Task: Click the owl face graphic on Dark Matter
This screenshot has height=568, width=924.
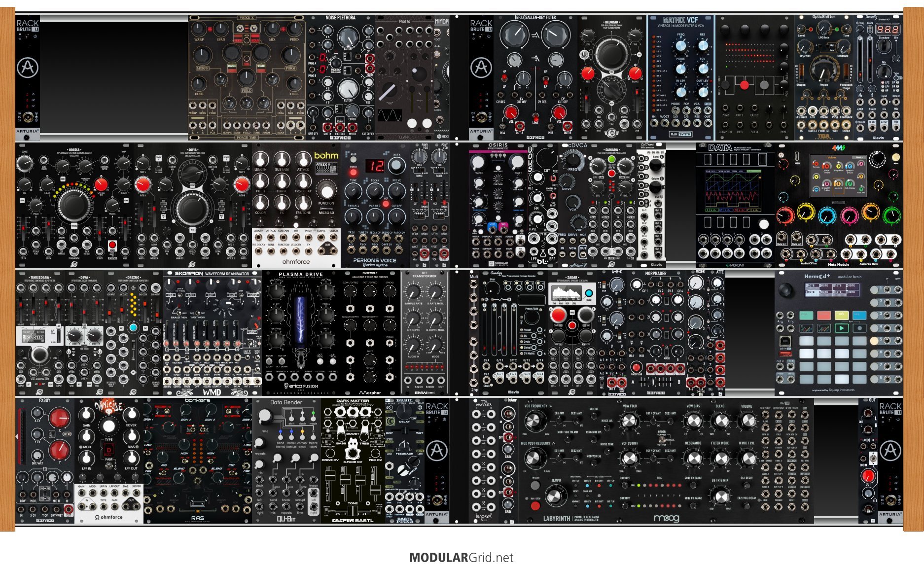Action: [353, 450]
